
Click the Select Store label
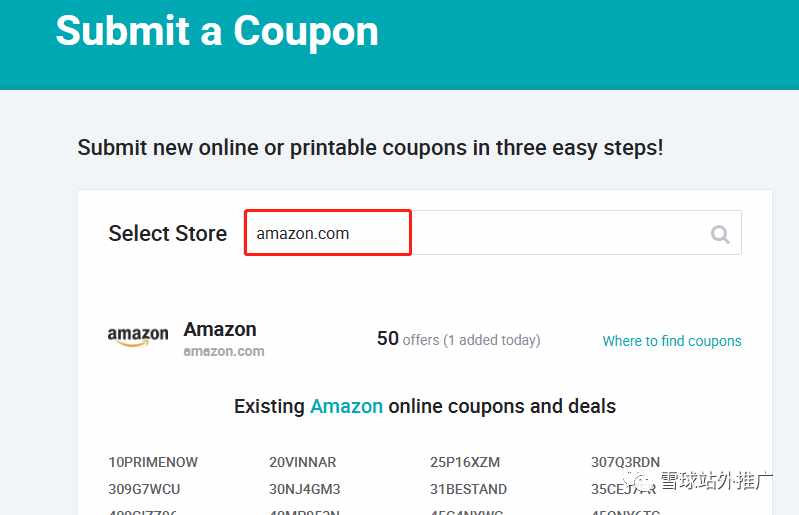click(168, 233)
